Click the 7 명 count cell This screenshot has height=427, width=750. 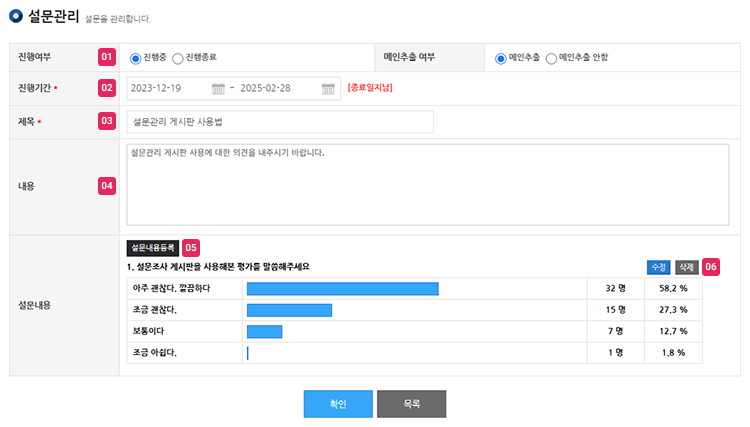pyautogui.click(x=616, y=331)
